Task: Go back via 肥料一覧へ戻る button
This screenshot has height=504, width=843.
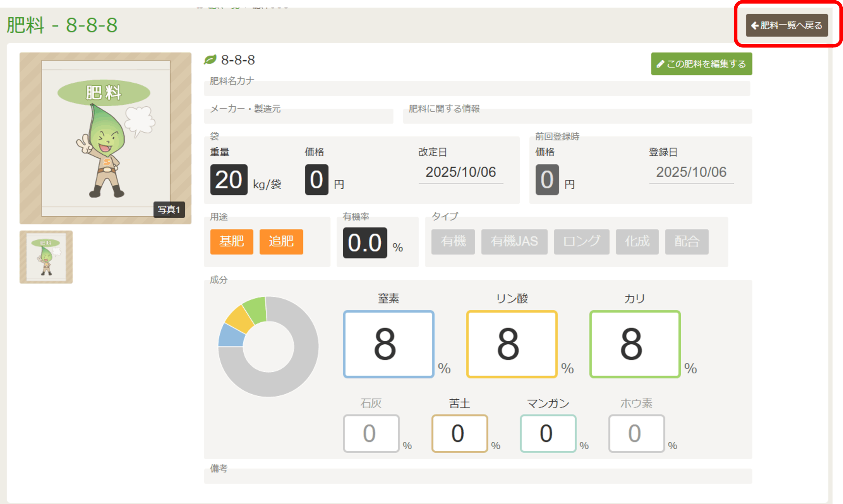Action: click(x=787, y=25)
